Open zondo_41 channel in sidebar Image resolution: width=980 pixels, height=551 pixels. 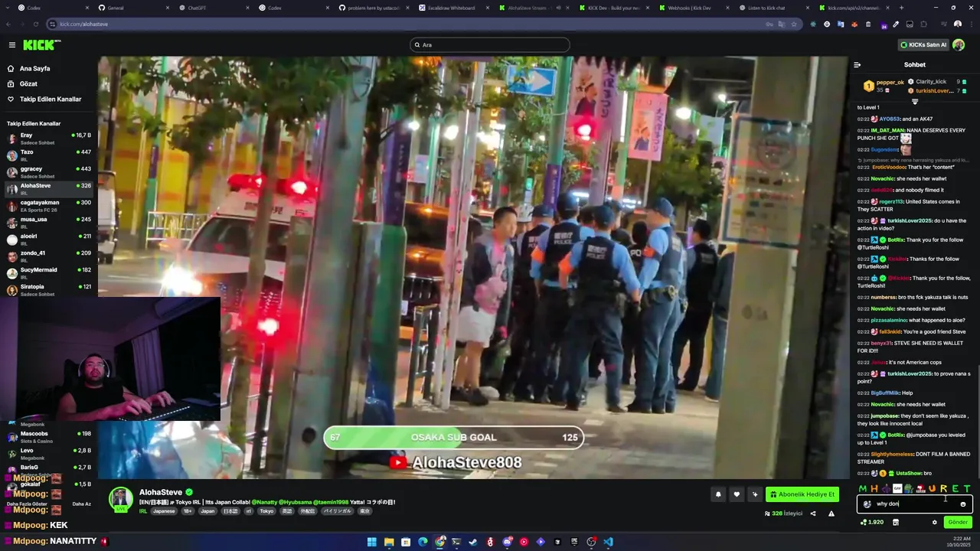(49, 256)
